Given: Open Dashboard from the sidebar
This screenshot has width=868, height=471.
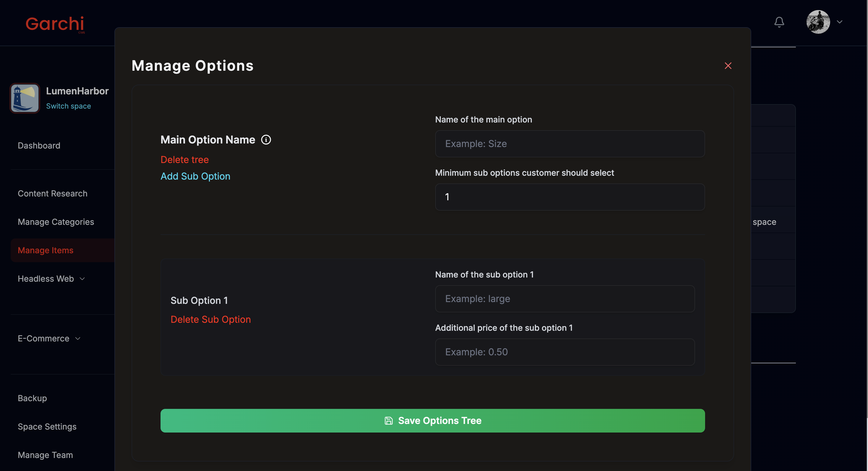Looking at the screenshot, I should 39,145.
